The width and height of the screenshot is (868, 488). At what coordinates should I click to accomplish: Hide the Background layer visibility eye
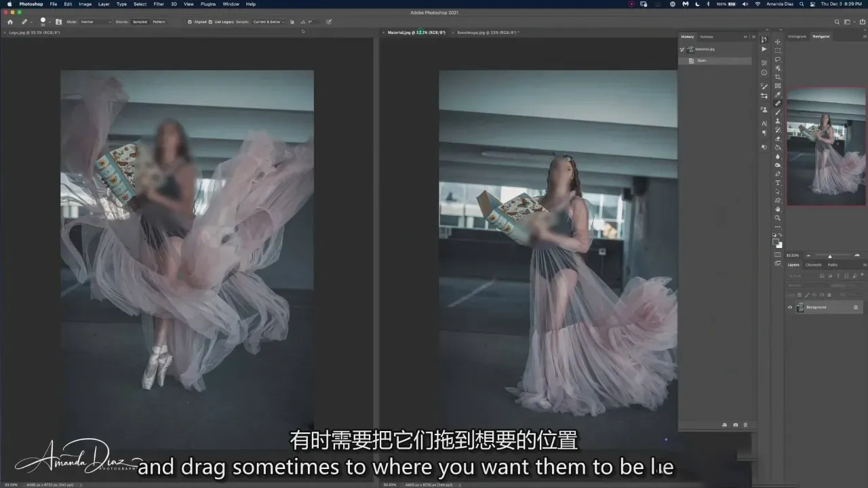click(790, 307)
